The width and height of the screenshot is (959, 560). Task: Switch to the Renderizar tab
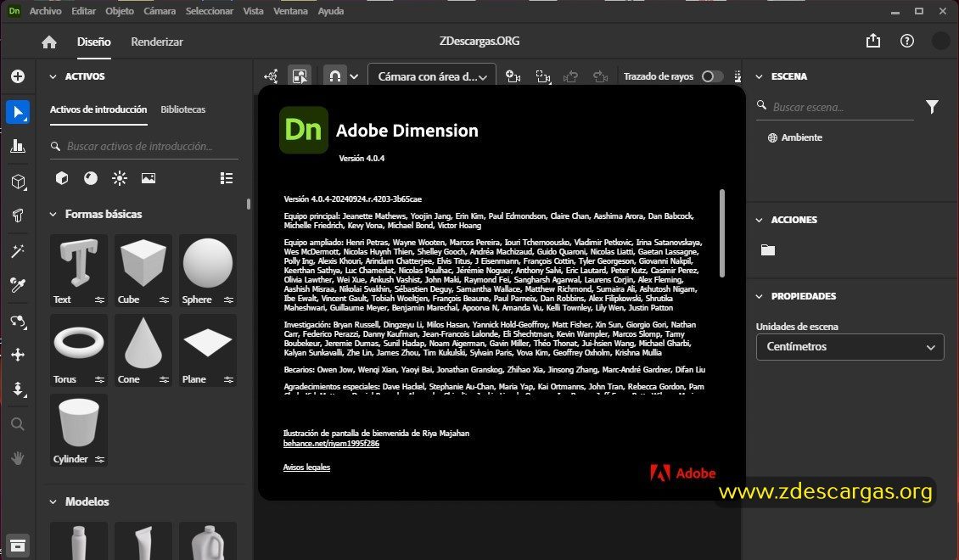pos(157,42)
